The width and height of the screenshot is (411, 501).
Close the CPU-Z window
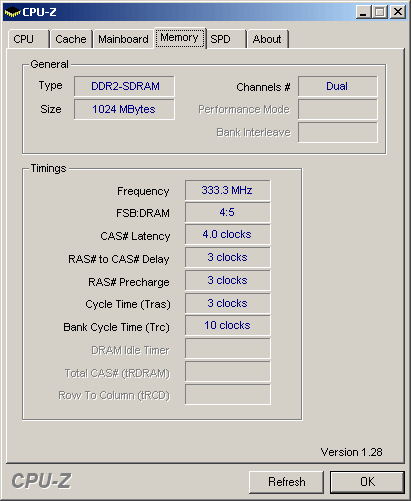tap(398, 12)
